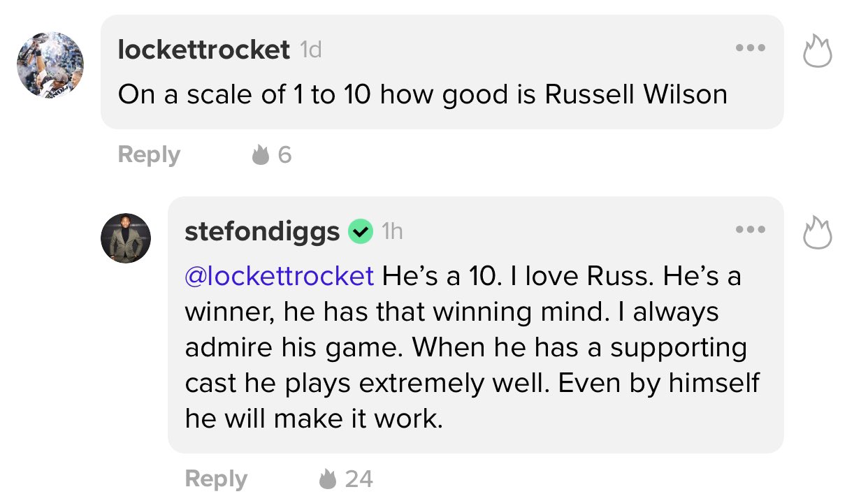
Task: Select stefondiggs's reply text bubble
Action: 476,325
